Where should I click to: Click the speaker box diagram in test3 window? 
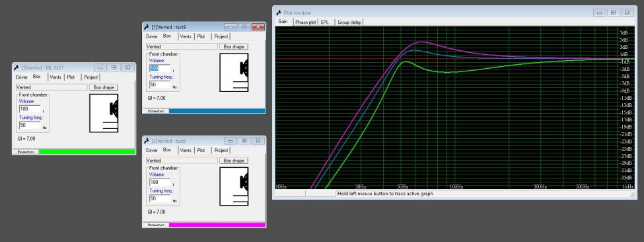tap(234, 186)
